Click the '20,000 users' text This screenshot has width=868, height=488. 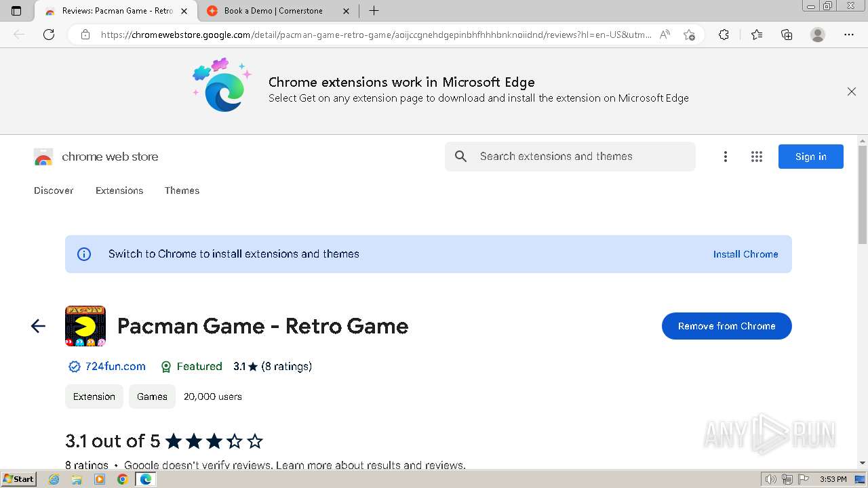click(x=213, y=396)
